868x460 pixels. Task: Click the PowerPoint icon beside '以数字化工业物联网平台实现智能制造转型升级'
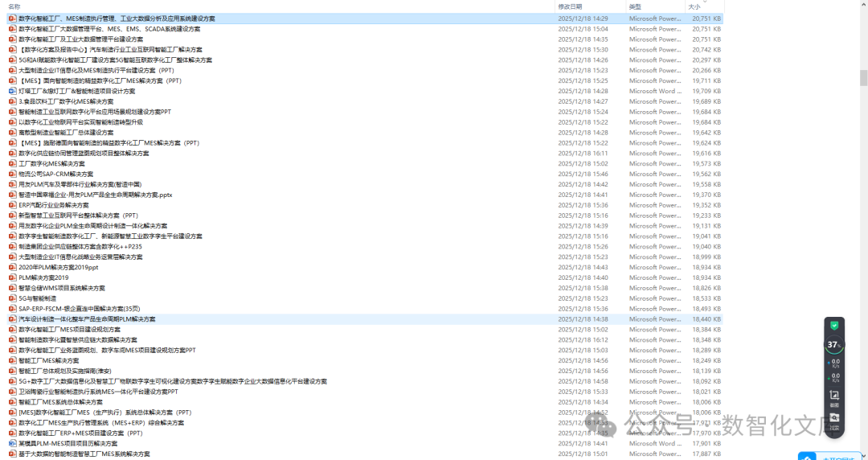tap(12, 122)
